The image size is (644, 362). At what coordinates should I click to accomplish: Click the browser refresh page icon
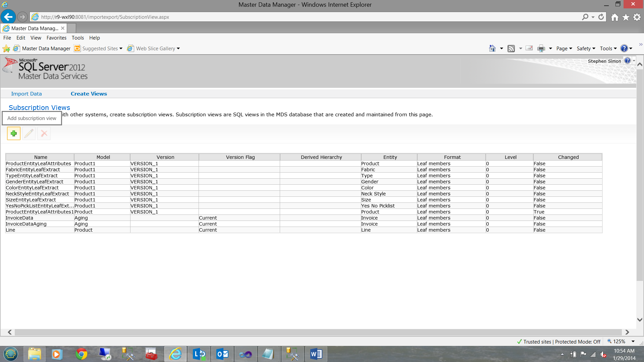coord(601,17)
